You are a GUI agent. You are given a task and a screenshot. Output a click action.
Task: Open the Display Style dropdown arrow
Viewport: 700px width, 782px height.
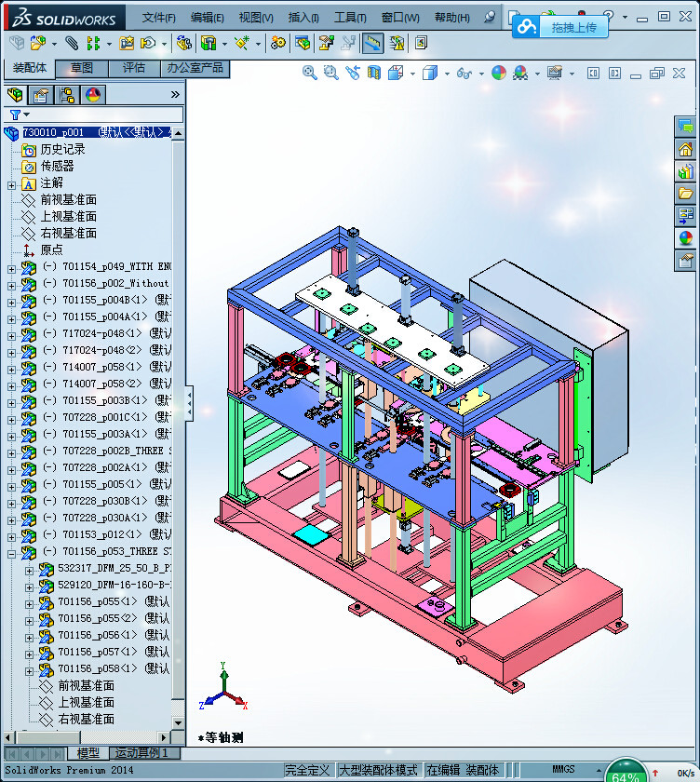pyautogui.click(x=447, y=74)
